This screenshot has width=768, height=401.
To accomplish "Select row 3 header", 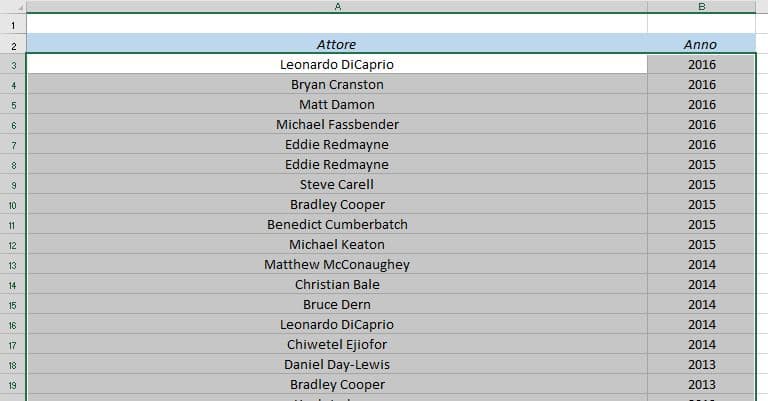I will (x=13, y=65).
